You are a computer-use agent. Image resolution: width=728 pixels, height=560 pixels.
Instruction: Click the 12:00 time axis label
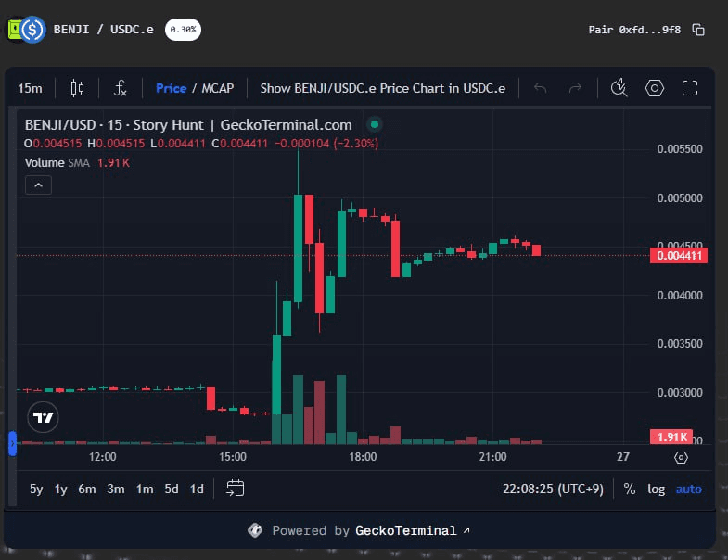pyautogui.click(x=103, y=457)
